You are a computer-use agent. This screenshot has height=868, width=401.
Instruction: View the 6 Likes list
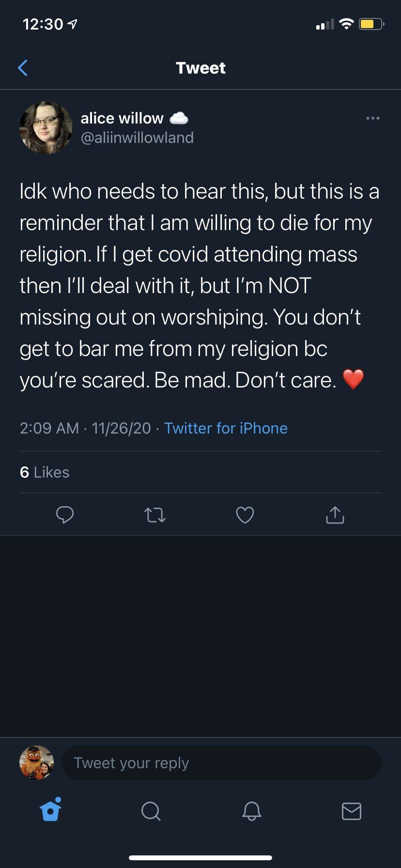(x=45, y=472)
